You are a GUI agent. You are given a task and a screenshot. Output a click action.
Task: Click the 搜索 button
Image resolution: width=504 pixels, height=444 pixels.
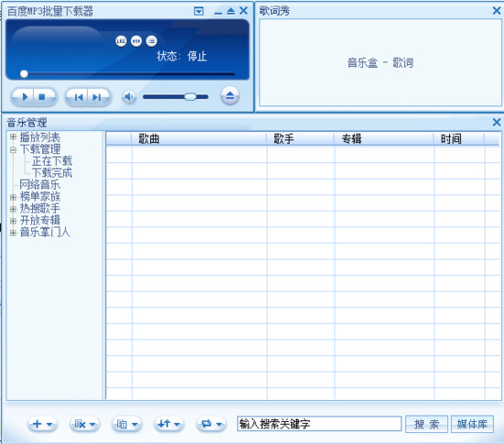click(426, 424)
